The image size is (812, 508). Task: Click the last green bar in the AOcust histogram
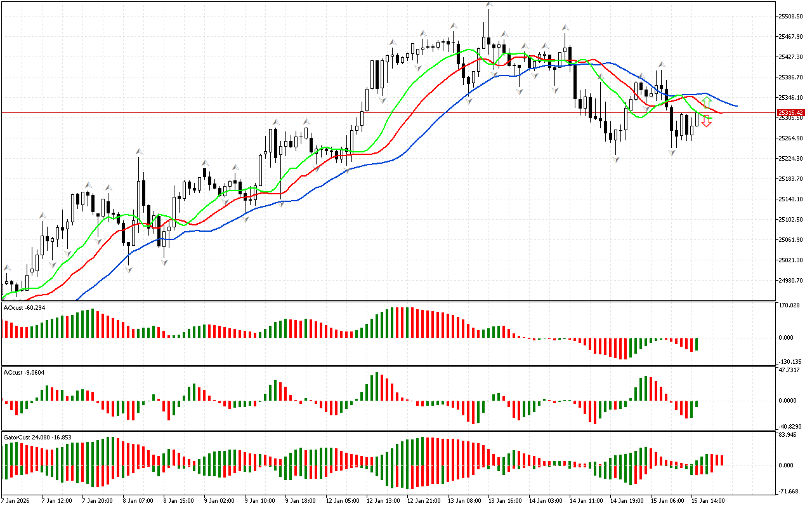point(697,344)
